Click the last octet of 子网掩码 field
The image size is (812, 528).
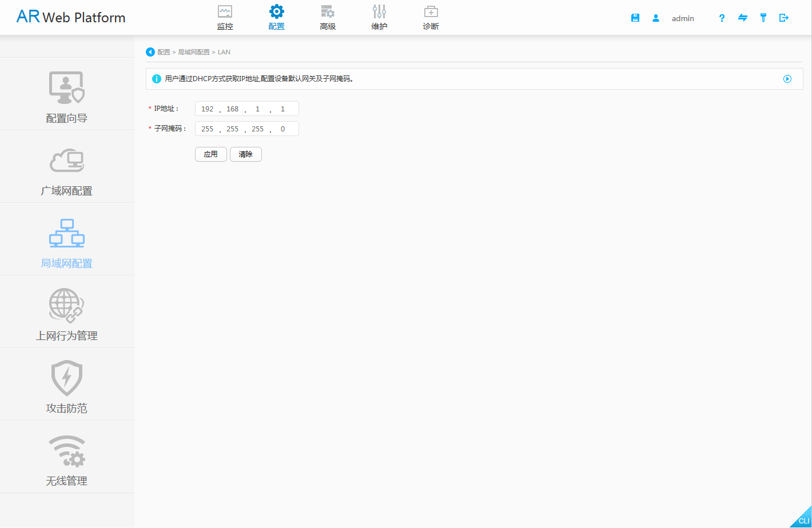point(283,129)
